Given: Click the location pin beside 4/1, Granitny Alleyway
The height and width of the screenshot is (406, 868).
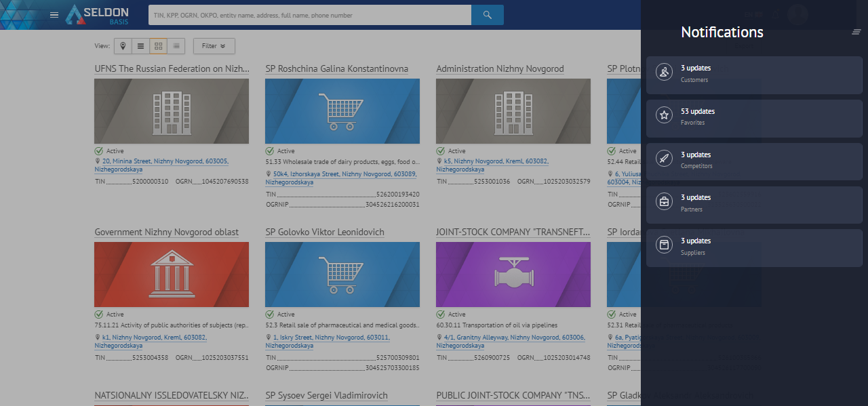Looking at the screenshot, I should [x=439, y=338].
